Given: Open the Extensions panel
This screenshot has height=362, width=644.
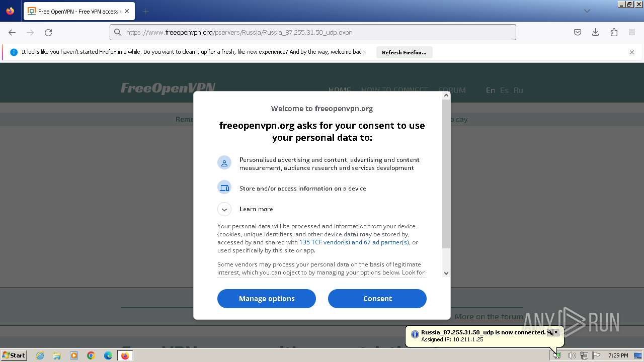Looking at the screenshot, I should click(x=614, y=32).
